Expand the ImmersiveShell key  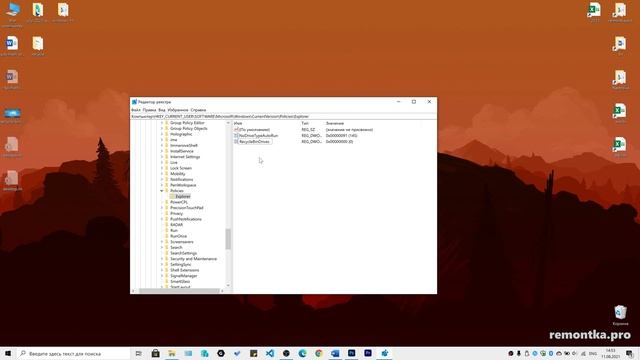coord(162,145)
